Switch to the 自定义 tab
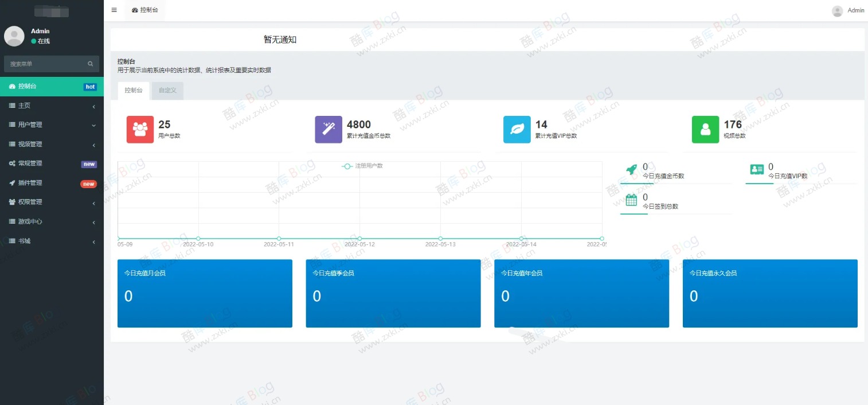The image size is (868, 405). tap(167, 90)
